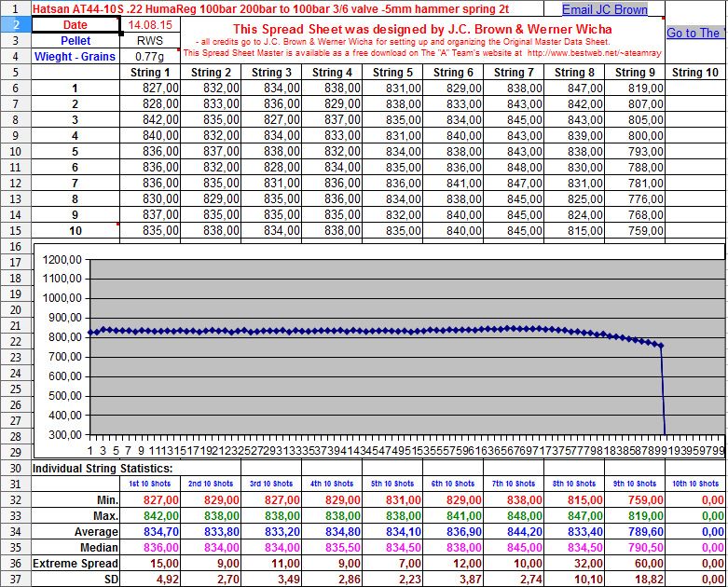
Task: Select extreme spread value 32,00
Action: coord(574,563)
